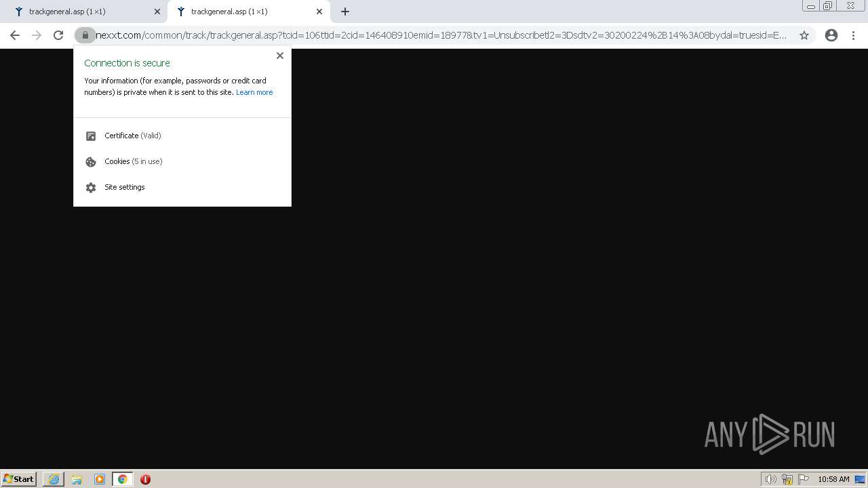Screen dimensions: 868x488
Task: Open the volume speaker tray icon
Action: pyautogui.click(x=770, y=479)
